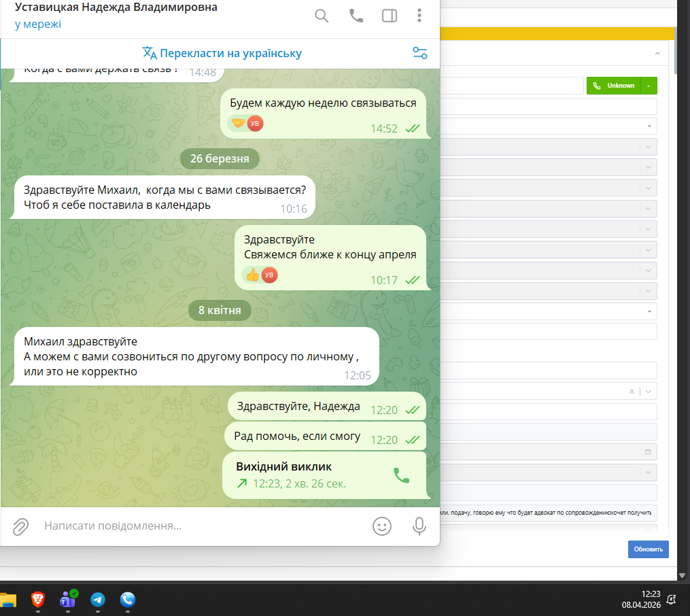The height and width of the screenshot is (616, 690).
Task: Click contact name Уставицкая Надежда Владимировна
Action: click(x=116, y=7)
